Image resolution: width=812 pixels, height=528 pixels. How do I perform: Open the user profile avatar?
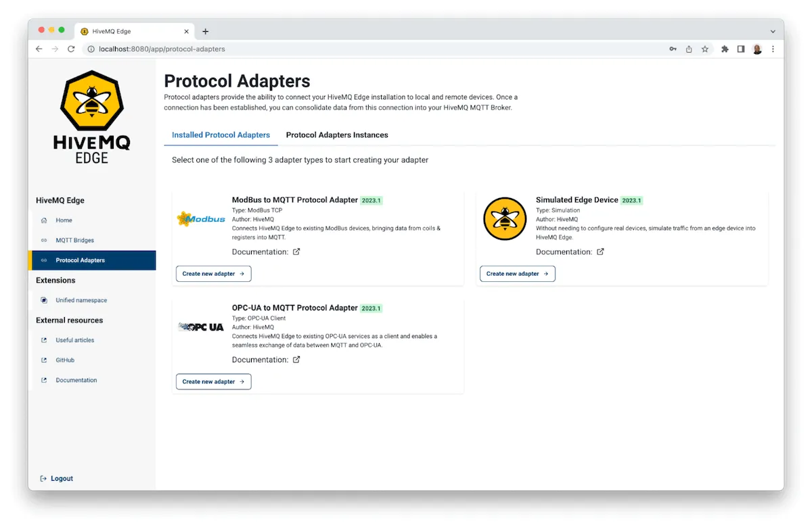click(x=757, y=49)
